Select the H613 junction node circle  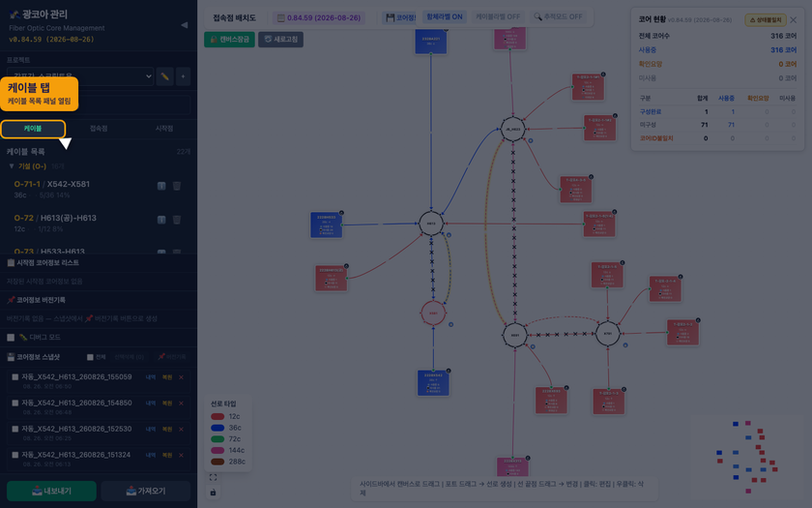point(431,224)
